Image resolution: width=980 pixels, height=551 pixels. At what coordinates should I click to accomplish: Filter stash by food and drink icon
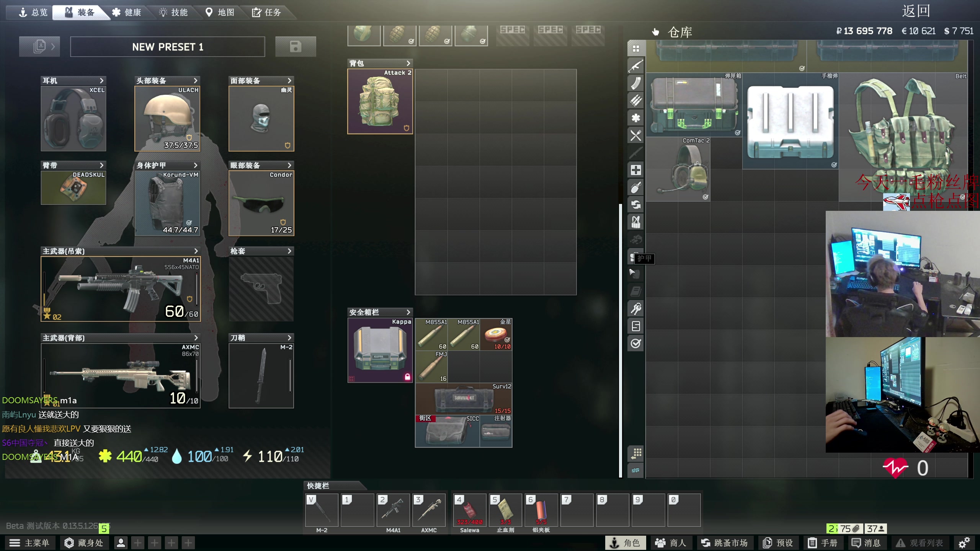pyautogui.click(x=636, y=135)
